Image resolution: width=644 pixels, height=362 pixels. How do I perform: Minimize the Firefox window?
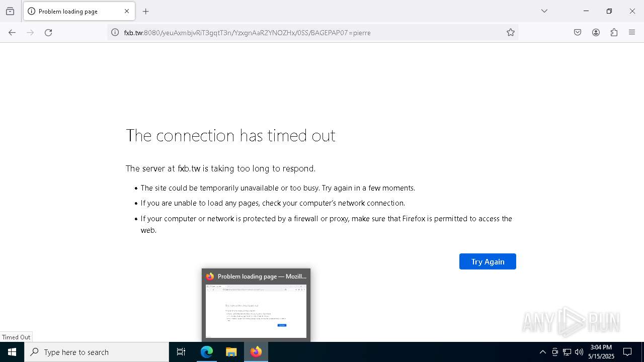point(586,11)
